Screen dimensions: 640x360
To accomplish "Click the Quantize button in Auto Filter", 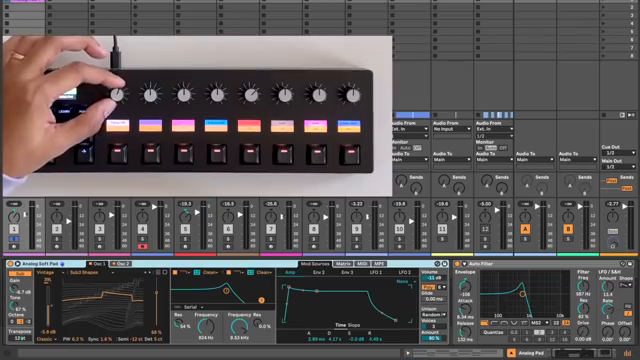I will 493,332.
